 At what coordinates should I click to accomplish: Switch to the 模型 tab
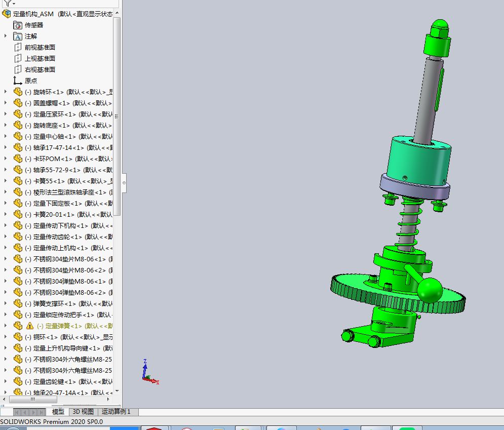coord(58,412)
